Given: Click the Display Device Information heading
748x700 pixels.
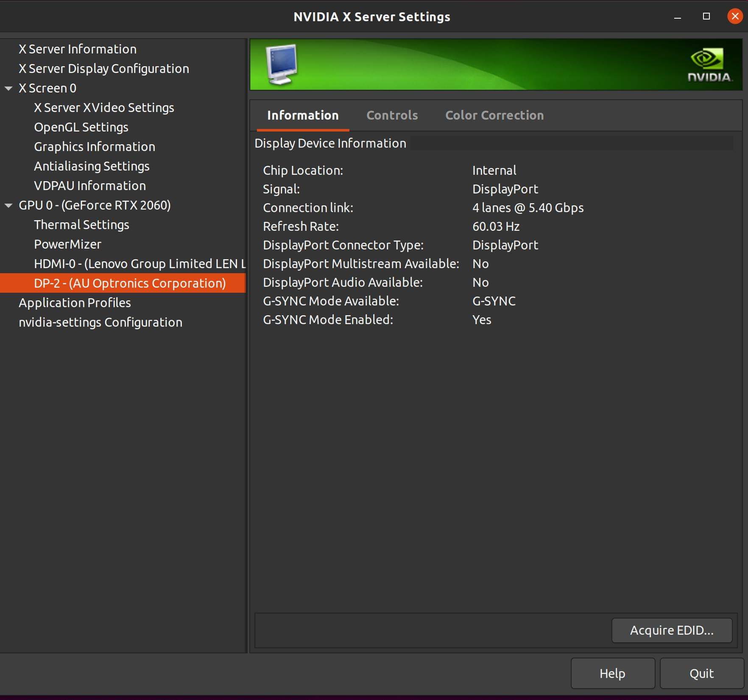Looking at the screenshot, I should [x=330, y=143].
